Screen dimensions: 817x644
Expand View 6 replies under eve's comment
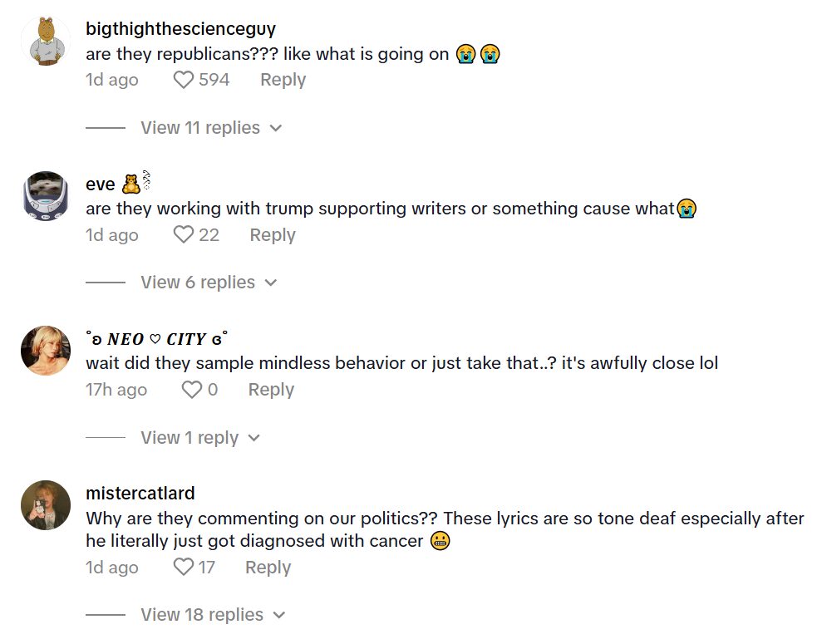pyautogui.click(x=197, y=282)
